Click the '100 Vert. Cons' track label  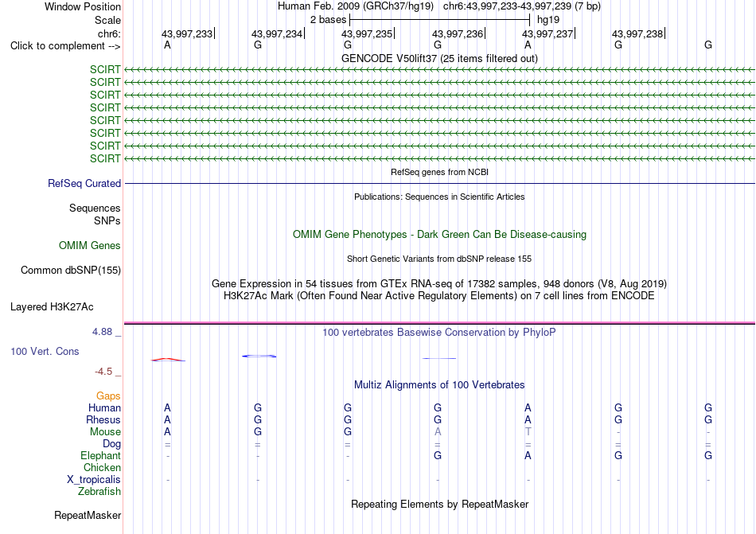[45, 351]
